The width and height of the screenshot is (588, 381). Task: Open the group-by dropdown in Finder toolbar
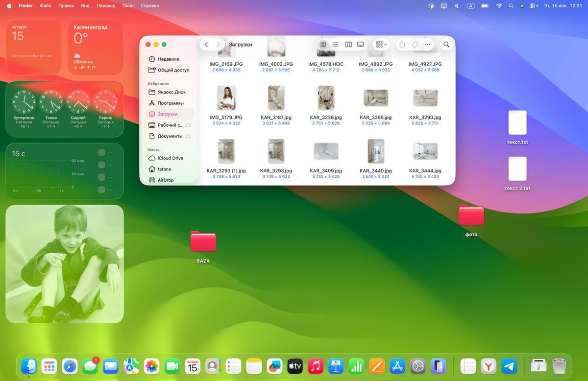[x=381, y=45]
